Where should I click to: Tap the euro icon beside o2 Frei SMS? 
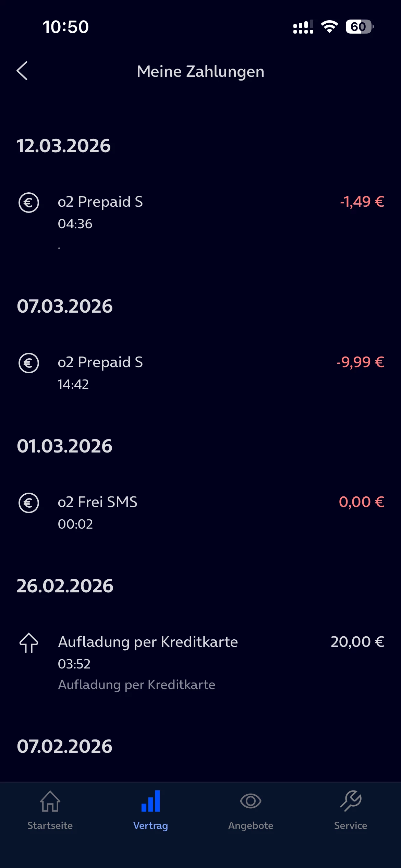(29, 503)
